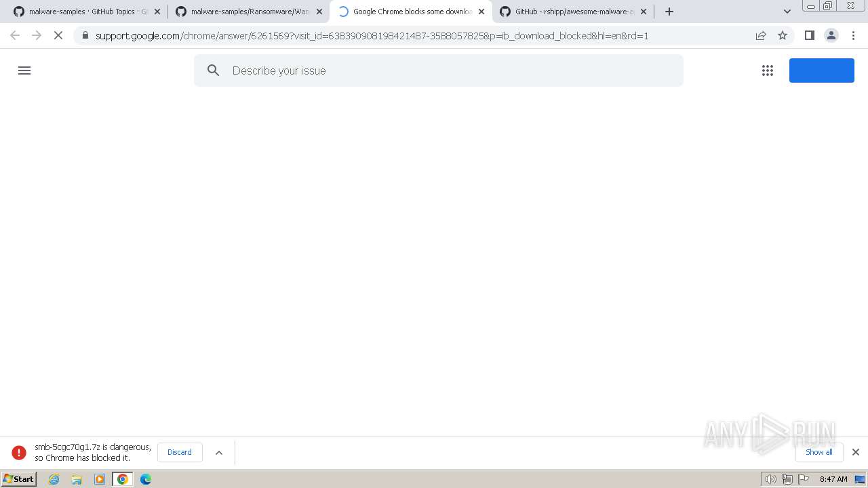The height and width of the screenshot is (488, 868).
Task: Toggle the browser side panel
Action: pos(809,35)
